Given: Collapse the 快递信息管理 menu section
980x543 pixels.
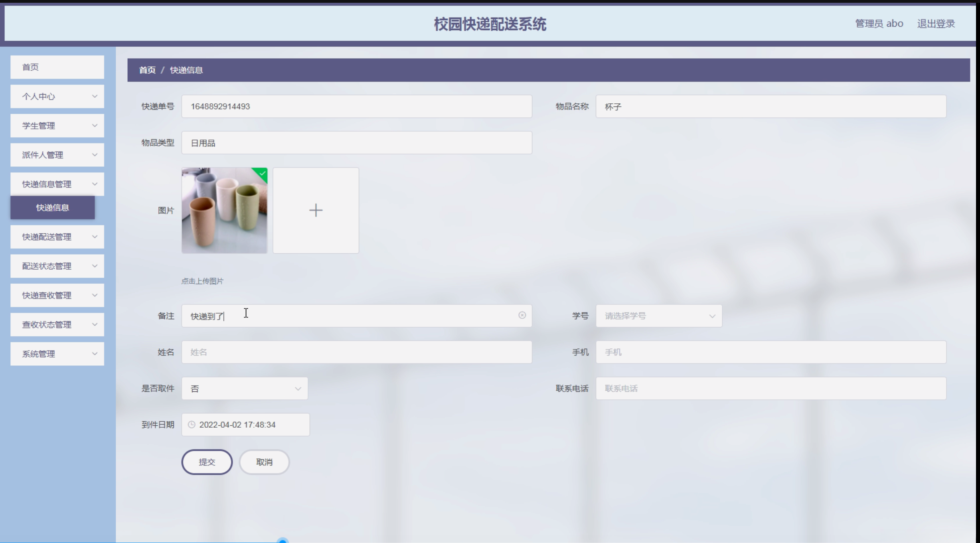Looking at the screenshot, I should tap(57, 184).
